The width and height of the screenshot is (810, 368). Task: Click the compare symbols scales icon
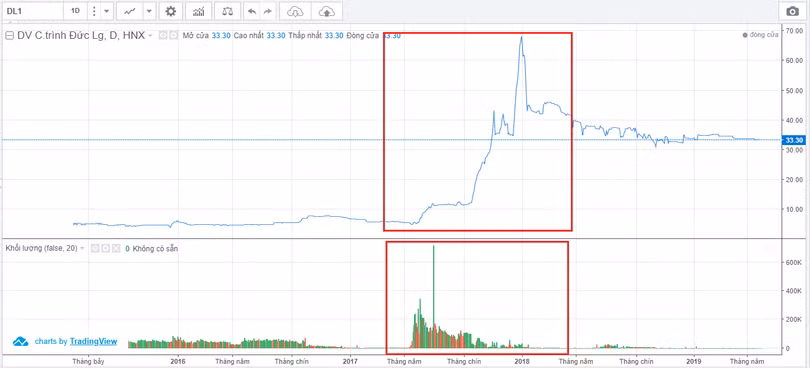point(227,11)
